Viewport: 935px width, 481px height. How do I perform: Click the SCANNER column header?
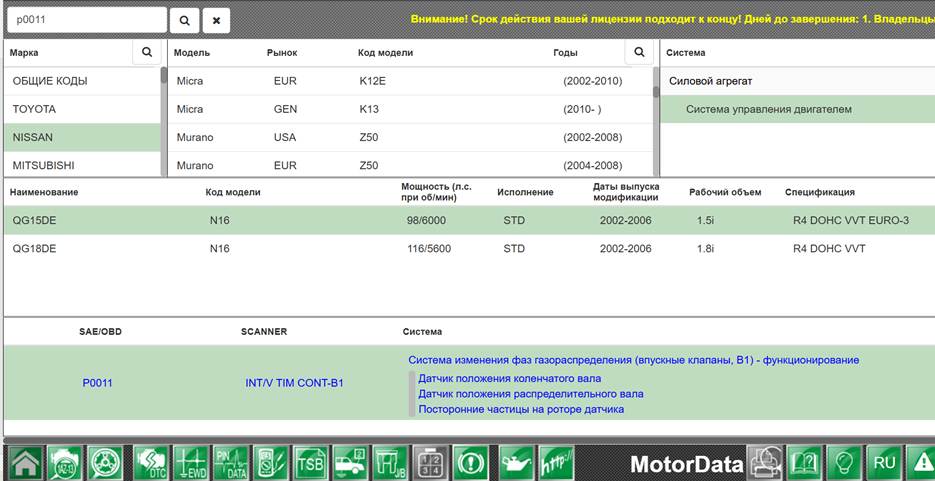(264, 331)
